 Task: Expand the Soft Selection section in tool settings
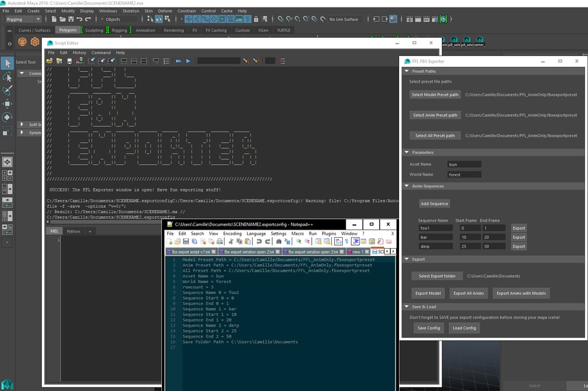coord(22,124)
